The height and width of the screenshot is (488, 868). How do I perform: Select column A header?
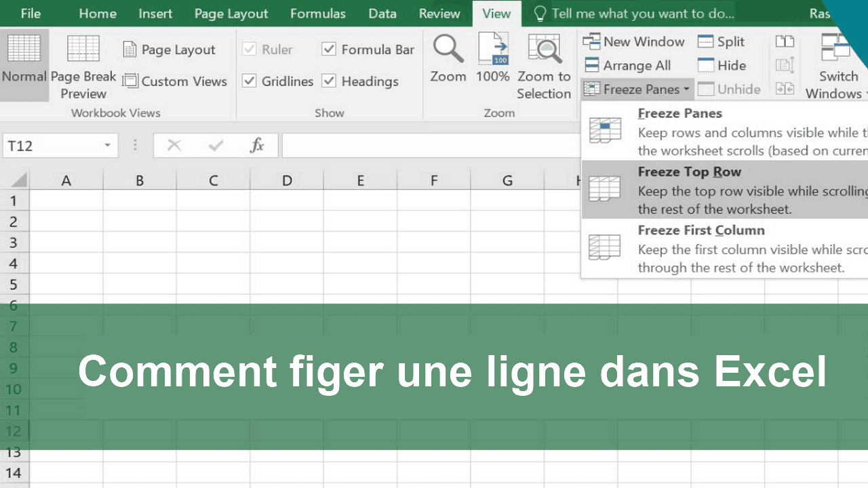[x=66, y=180]
